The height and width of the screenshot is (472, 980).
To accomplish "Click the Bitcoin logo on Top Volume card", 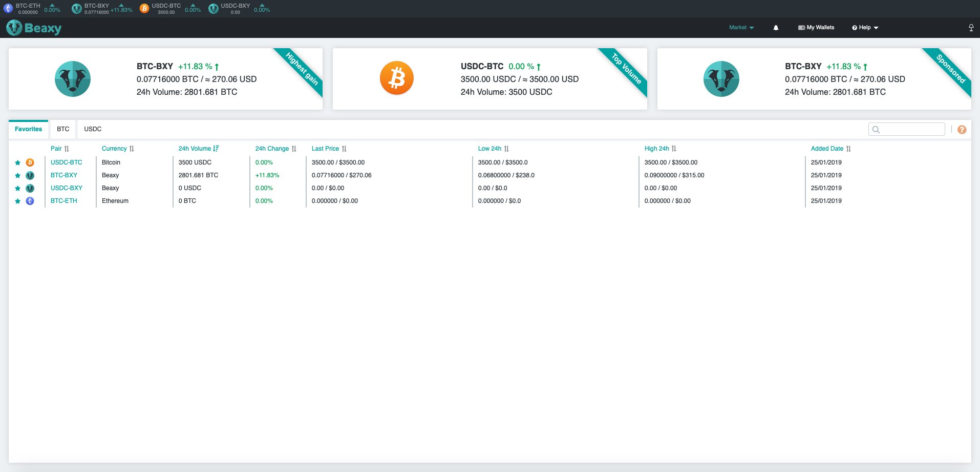I will point(397,78).
